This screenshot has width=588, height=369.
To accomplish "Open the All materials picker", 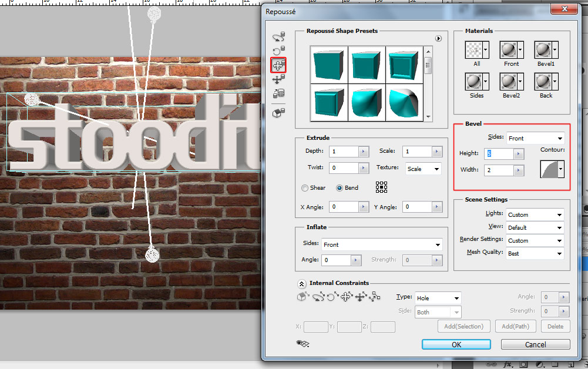I will pyautogui.click(x=477, y=49).
